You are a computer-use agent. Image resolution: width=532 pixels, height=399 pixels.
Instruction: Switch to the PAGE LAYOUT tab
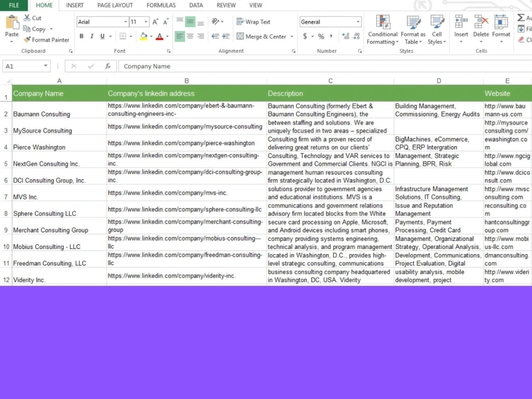click(x=115, y=5)
